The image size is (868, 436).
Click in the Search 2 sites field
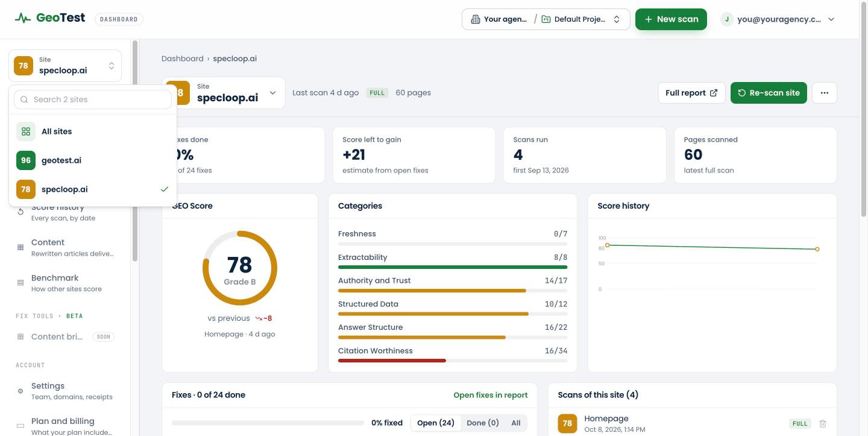click(93, 100)
